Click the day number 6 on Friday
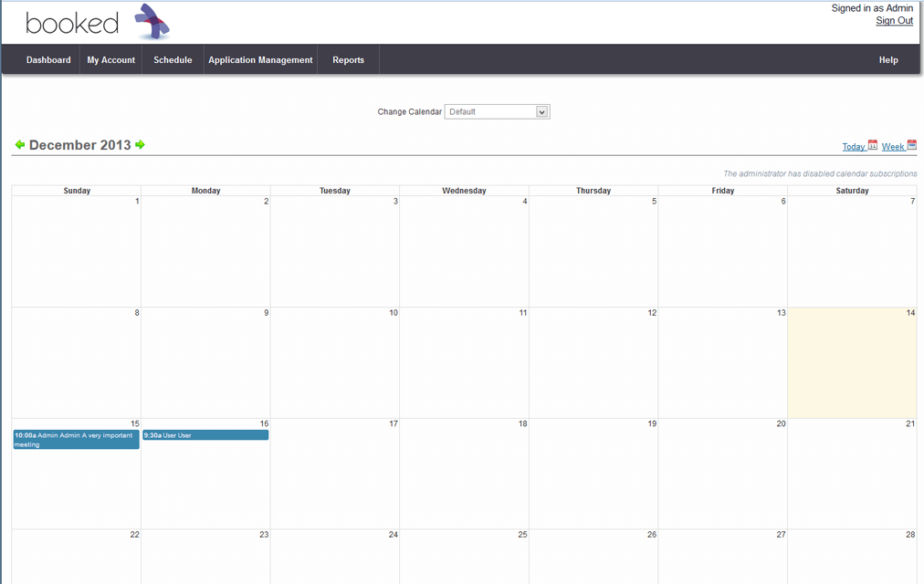 pos(782,202)
